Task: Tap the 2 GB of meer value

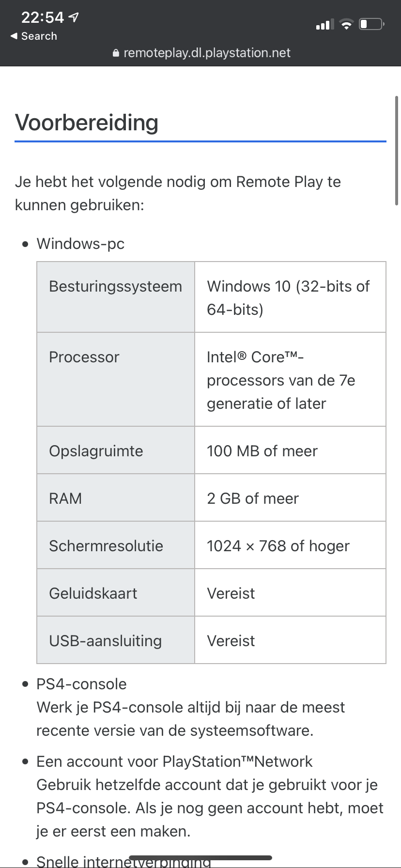Action: coord(253,498)
